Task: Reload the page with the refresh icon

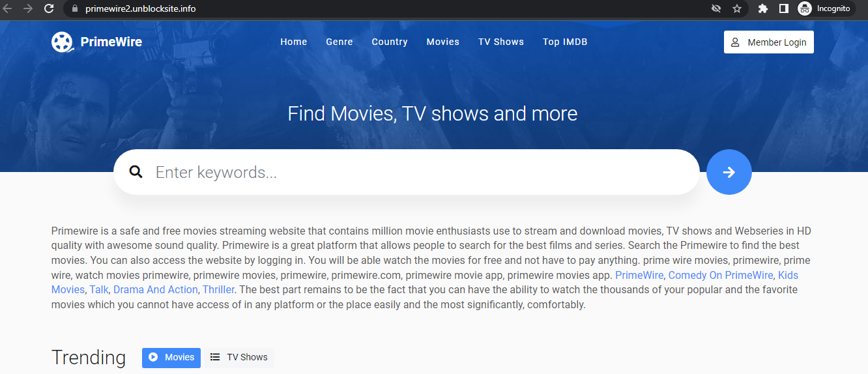Action: coord(49,8)
